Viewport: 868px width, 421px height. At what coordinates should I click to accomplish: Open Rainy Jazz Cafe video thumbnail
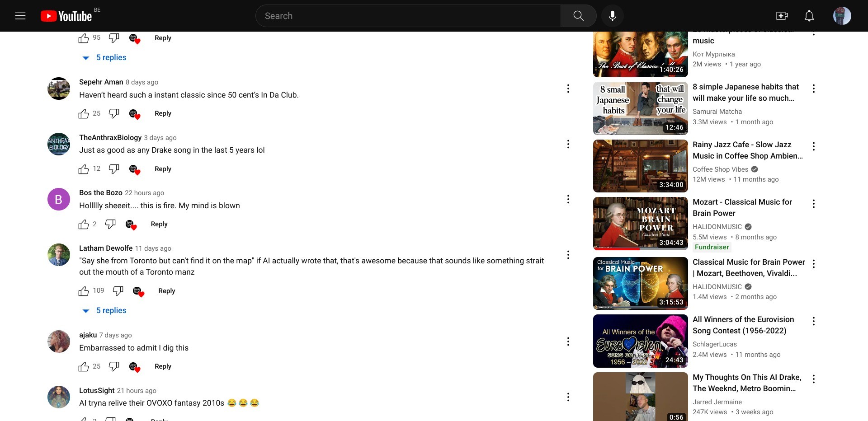[x=640, y=166]
